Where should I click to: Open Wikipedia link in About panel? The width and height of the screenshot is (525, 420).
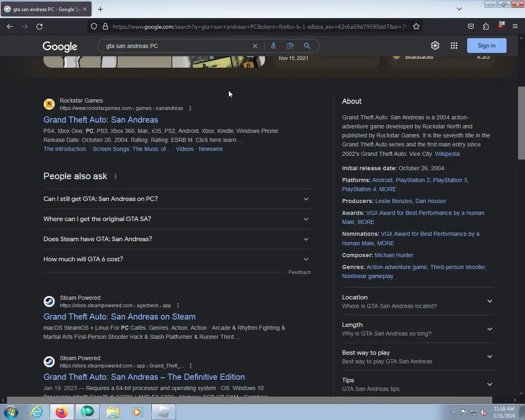pos(447,154)
